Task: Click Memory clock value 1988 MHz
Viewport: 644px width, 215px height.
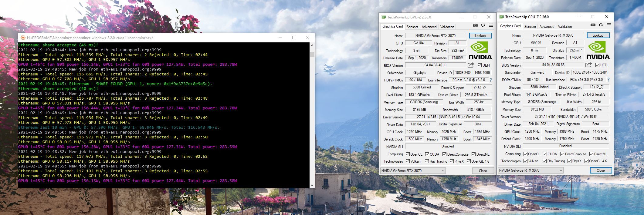Action: 567,131
